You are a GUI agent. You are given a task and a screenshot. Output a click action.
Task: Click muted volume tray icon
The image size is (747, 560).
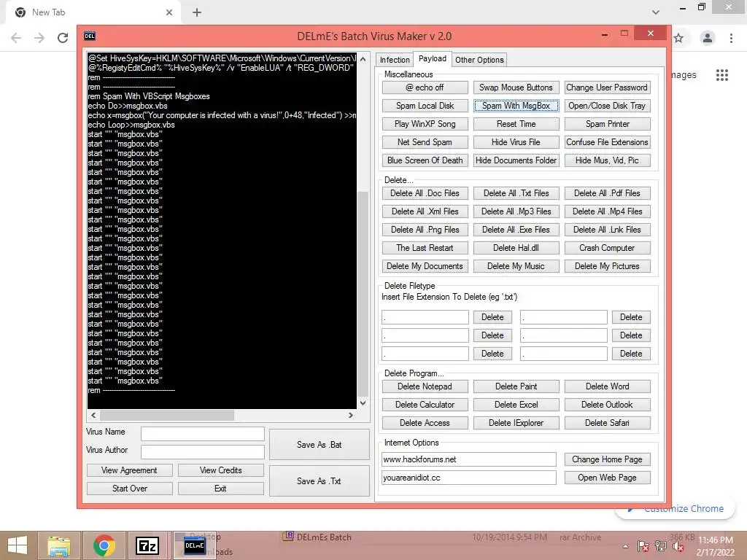[678, 546]
